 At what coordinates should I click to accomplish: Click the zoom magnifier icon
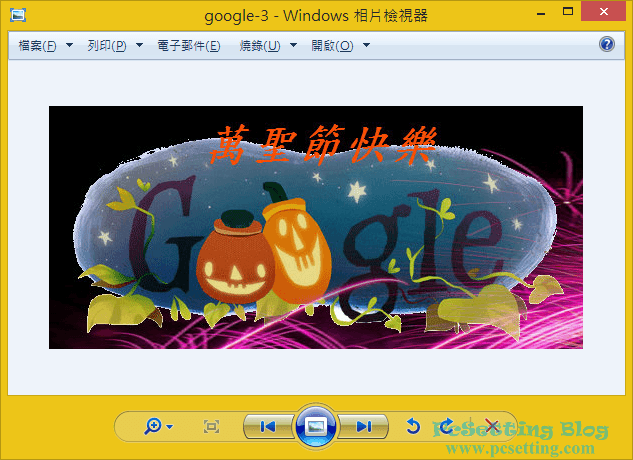click(x=152, y=427)
